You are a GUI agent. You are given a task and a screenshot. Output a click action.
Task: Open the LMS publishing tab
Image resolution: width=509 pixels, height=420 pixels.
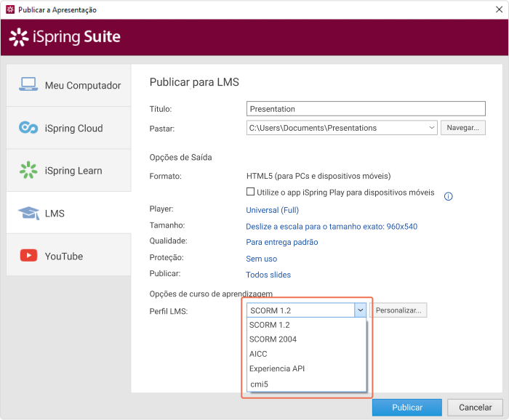click(x=69, y=213)
